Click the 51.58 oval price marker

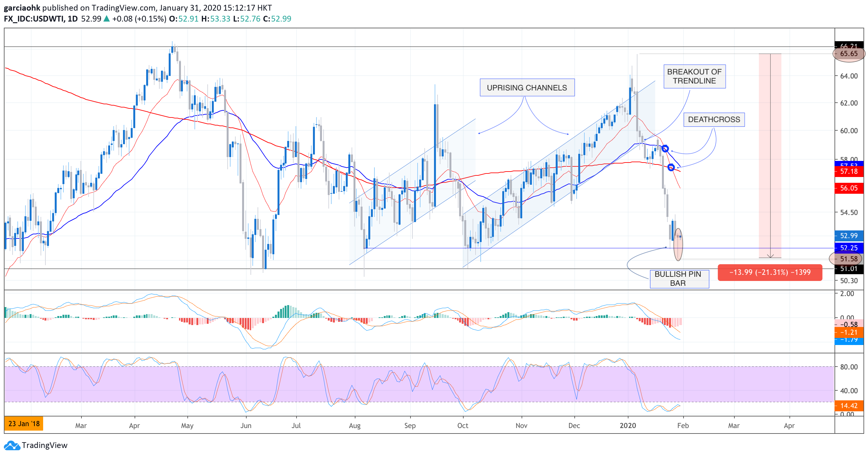click(846, 259)
